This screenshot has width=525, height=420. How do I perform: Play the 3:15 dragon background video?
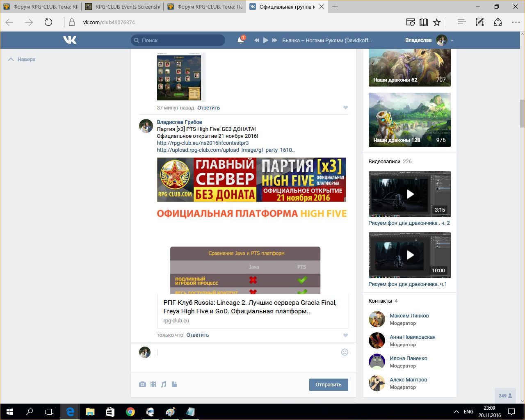click(x=409, y=194)
